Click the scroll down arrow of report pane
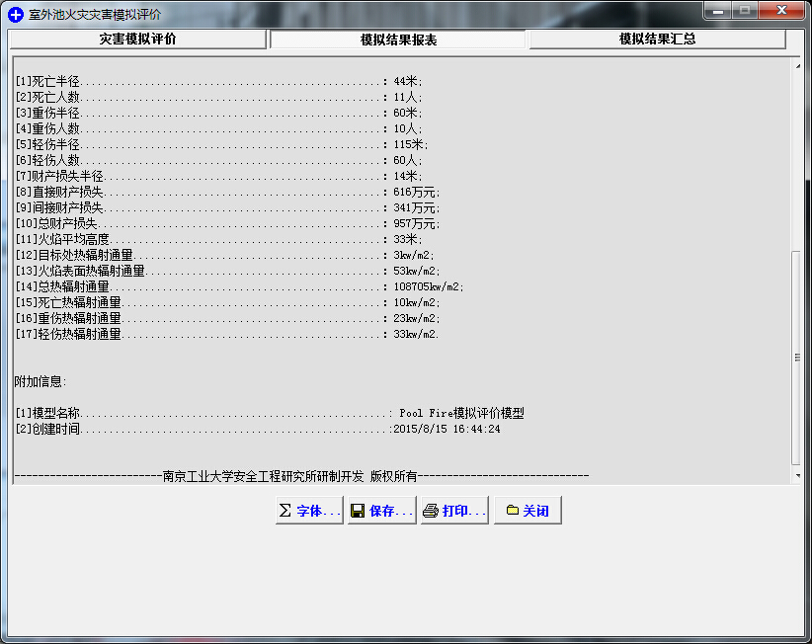812x644 pixels. (797, 476)
